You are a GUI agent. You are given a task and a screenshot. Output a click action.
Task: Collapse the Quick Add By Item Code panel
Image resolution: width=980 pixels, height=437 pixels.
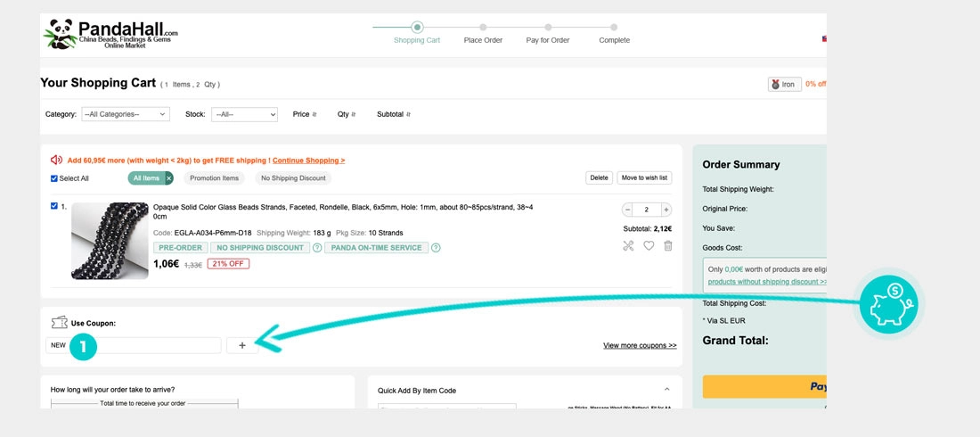click(667, 390)
